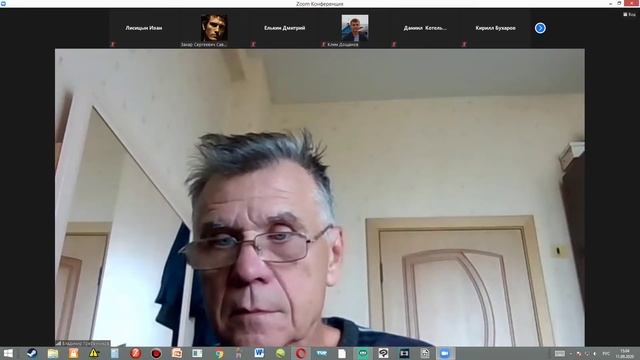Open File Explorer from the taskbar
Viewport: 640px width, 360px height.
(x=53, y=353)
